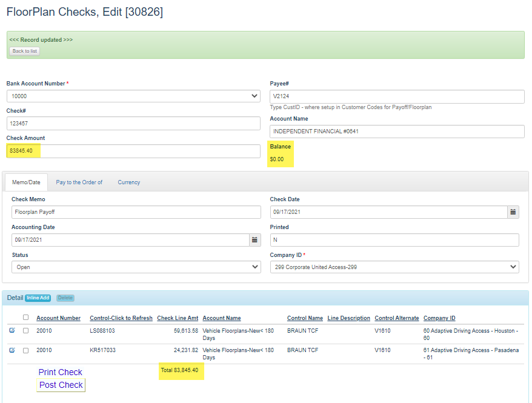This screenshot has width=532, height=403.
Task: Click the Account Name text field
Action: (x=397, y=132)
